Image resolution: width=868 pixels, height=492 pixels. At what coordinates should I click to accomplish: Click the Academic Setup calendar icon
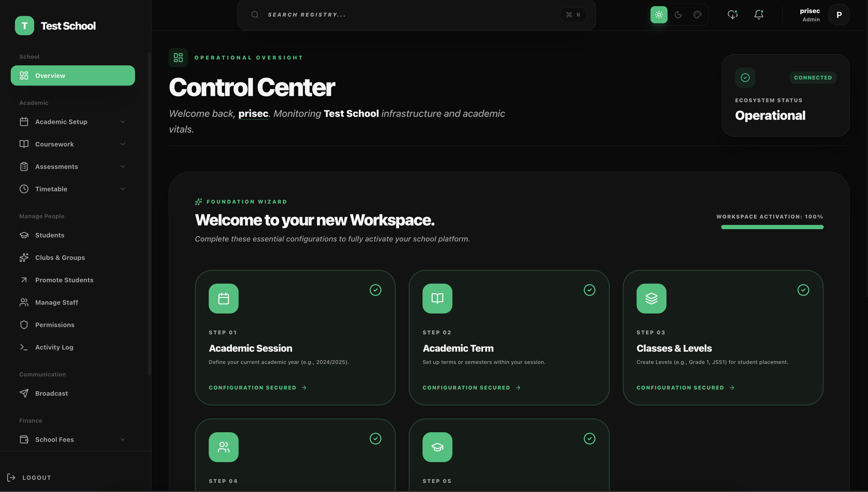(24, 122)
